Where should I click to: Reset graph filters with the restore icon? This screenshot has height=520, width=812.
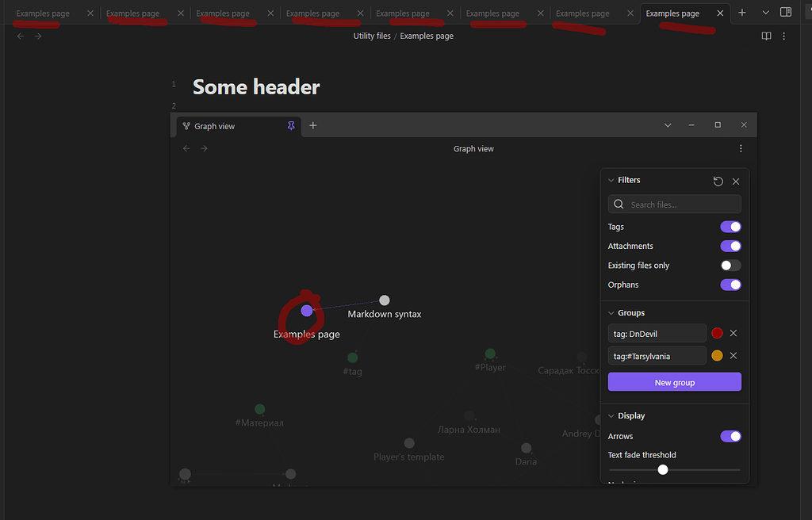tap(718, 182)
